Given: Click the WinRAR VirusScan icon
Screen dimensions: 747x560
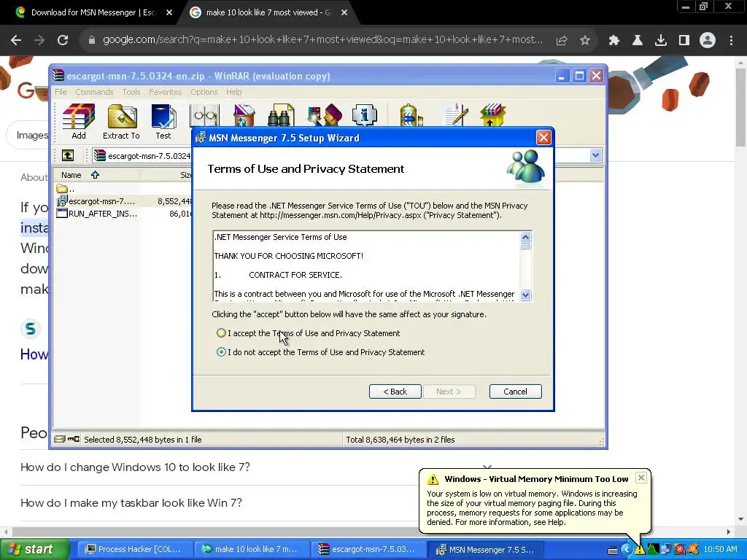Looking at the screenshot, I should pos(411,116).
